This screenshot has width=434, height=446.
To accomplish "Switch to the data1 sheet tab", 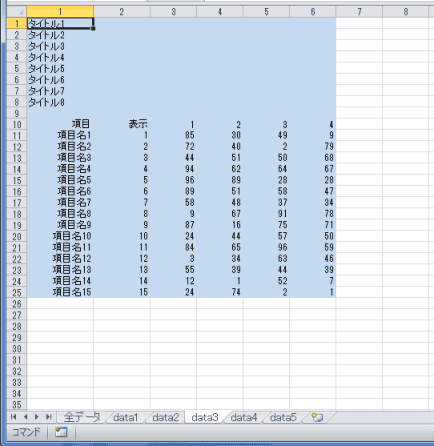I will [126, 417].
